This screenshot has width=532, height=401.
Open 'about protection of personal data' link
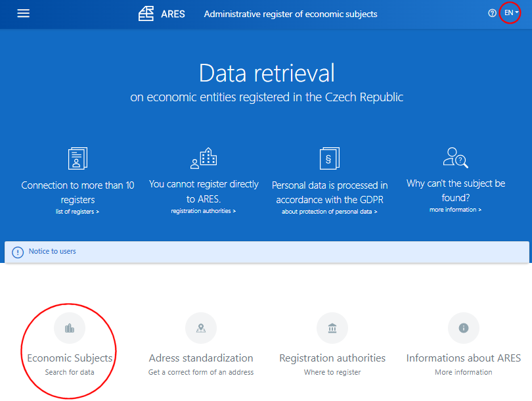click(x=330, y=212)
